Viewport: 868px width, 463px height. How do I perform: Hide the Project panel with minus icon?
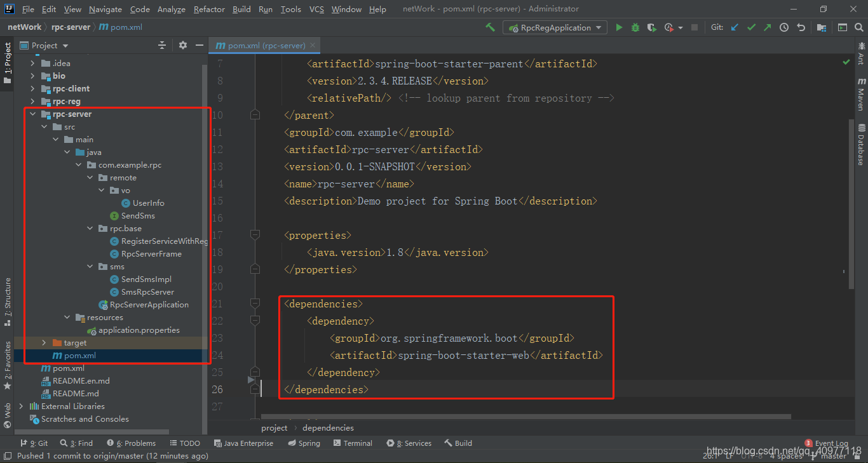(200, 45)
